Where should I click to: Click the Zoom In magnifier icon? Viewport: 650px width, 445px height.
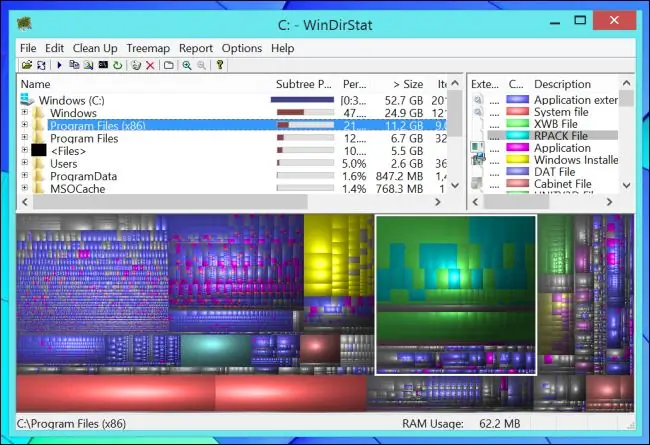pos(187,65)
